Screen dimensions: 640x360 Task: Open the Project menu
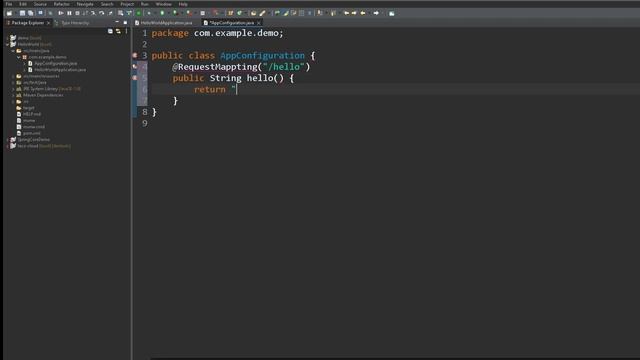coord(127,4)
